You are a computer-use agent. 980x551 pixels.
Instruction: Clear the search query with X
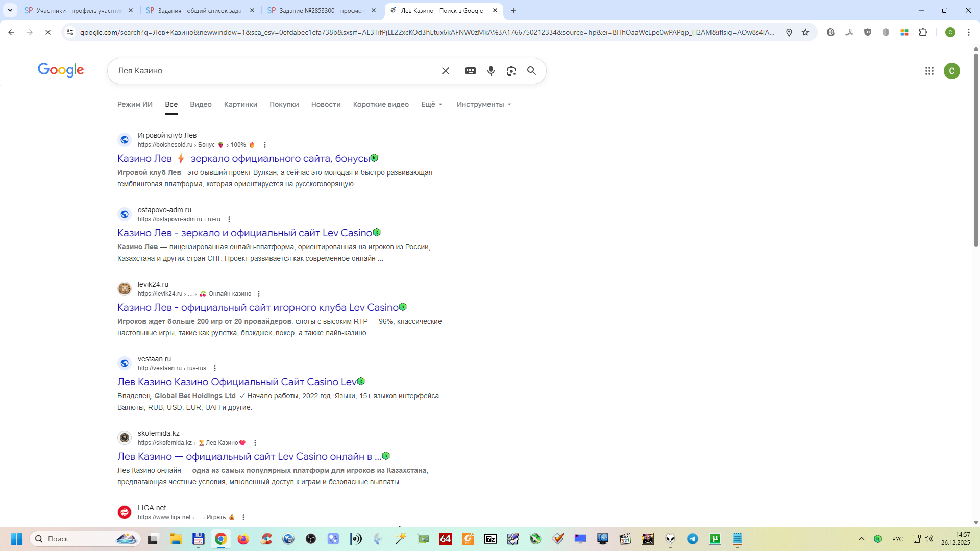click(445, 71)
